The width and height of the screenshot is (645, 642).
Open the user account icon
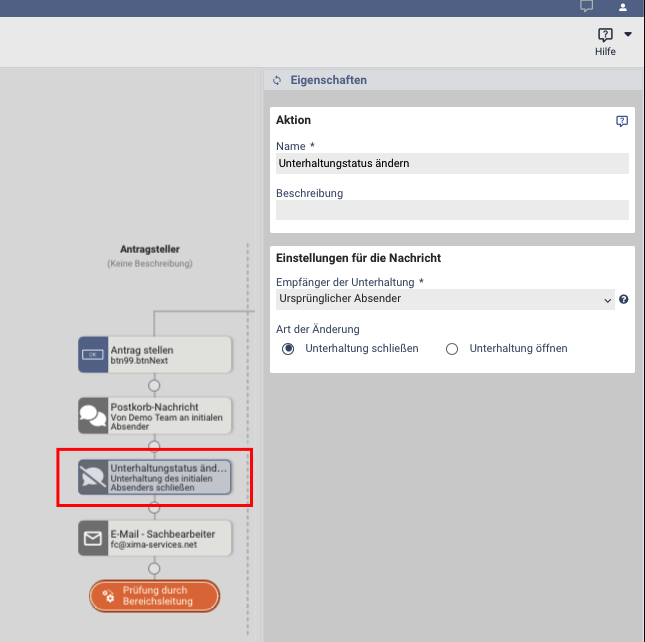point(623,7)
